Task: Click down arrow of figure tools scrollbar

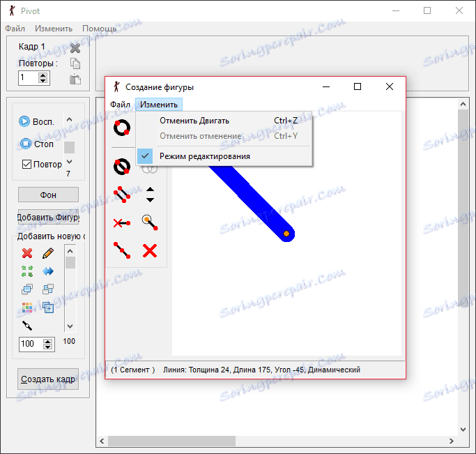Action: [70, 326]
